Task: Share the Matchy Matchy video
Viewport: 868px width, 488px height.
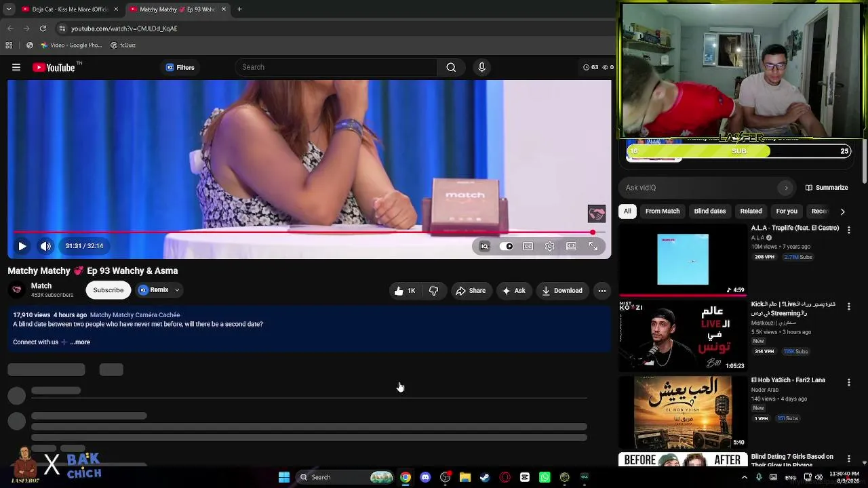Action: (x=471, y=291)
